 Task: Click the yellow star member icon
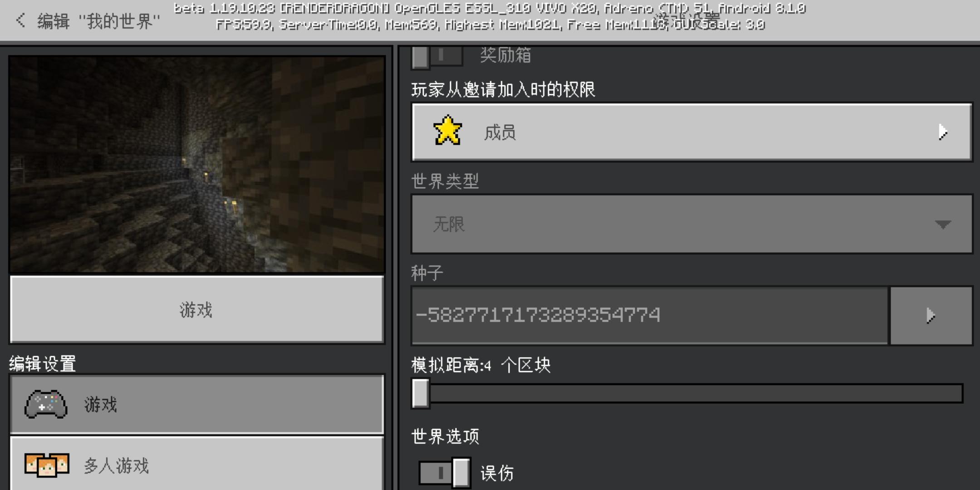click(448, 131)
